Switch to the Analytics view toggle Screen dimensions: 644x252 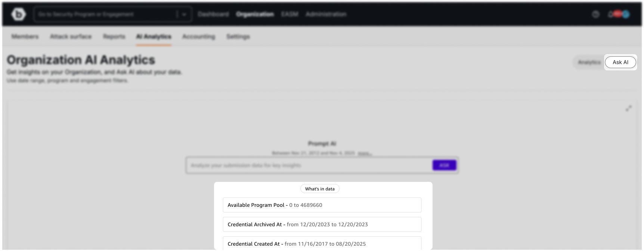point(589,62)
